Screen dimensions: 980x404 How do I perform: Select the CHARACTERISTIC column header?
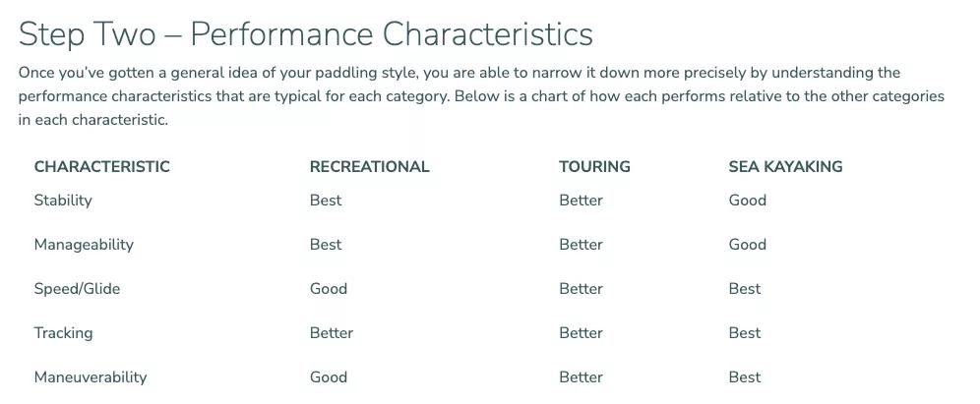pos(101,167)
